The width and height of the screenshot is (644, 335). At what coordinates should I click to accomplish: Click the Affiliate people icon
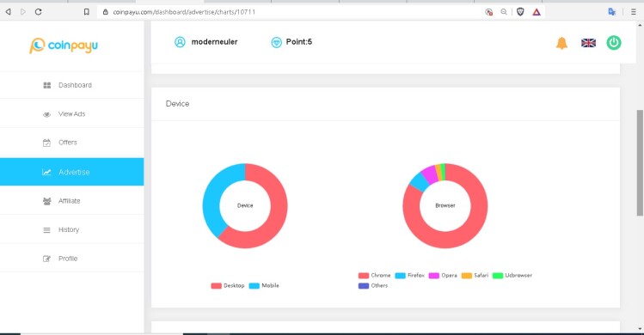46,201
